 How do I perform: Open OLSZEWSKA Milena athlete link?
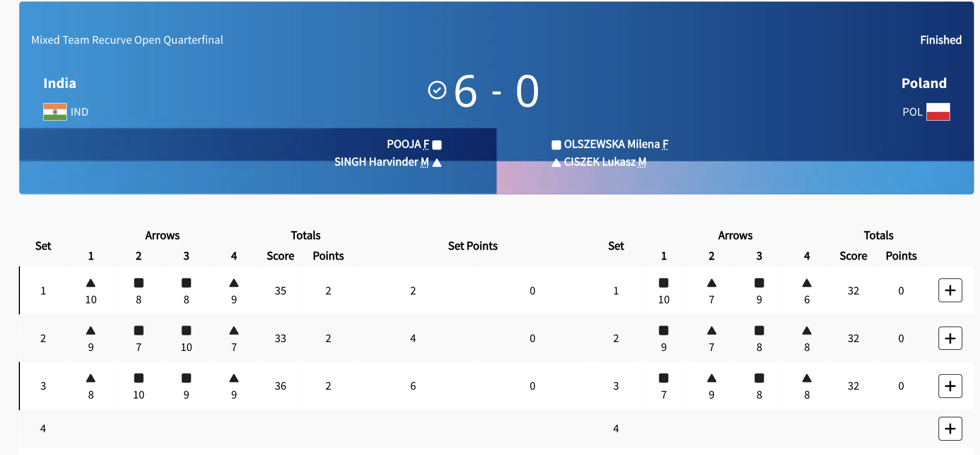tap(612, 144)
